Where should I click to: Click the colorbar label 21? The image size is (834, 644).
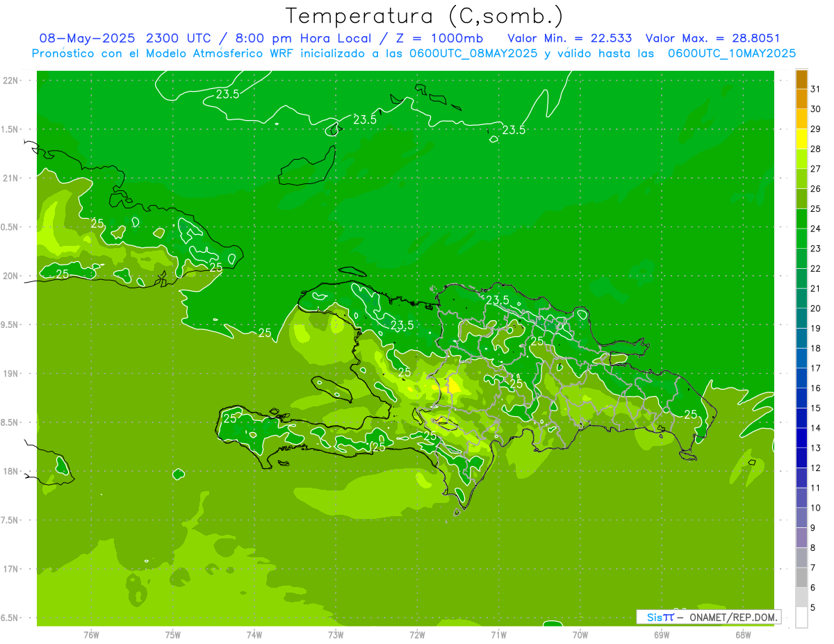click(x=815, y=288)
